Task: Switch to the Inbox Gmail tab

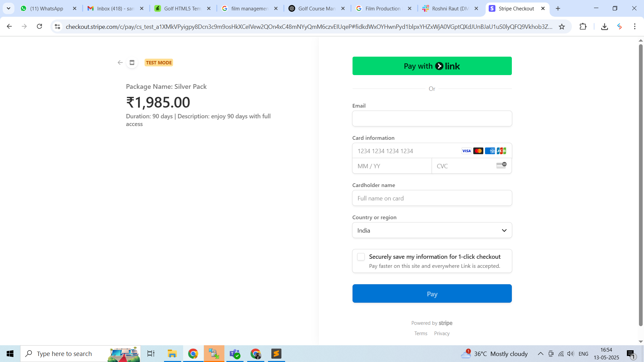Action: click(x=115, y=9)
